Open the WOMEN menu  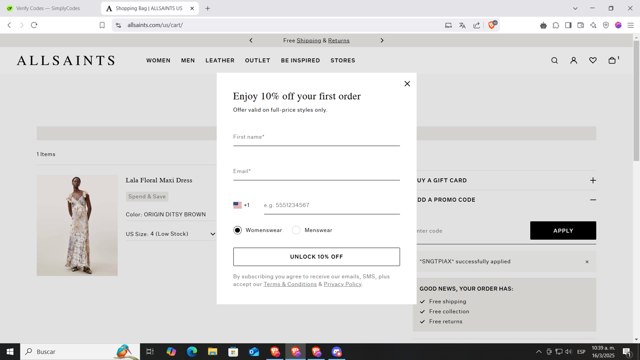point(158,60)
